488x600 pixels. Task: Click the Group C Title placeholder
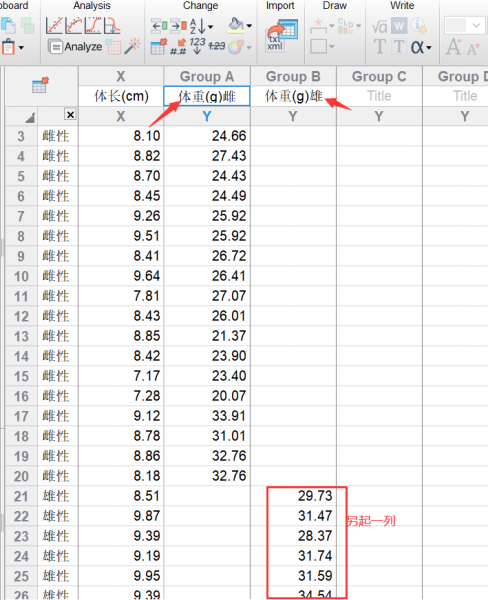coord(379,96)
